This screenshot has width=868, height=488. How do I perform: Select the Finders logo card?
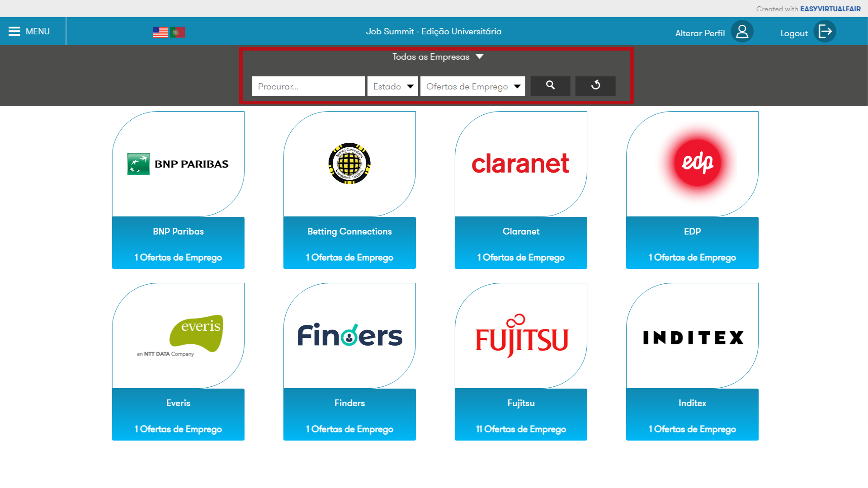349,335
